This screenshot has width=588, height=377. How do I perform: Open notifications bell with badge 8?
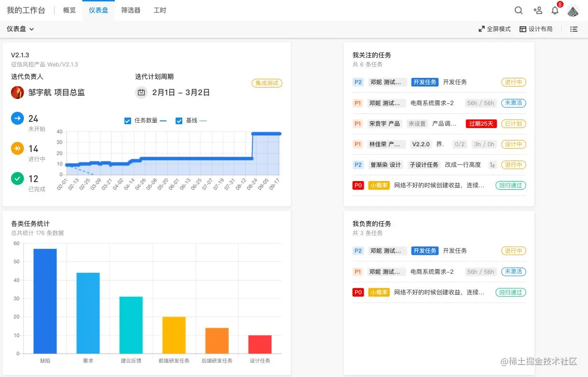click(555, 11)
